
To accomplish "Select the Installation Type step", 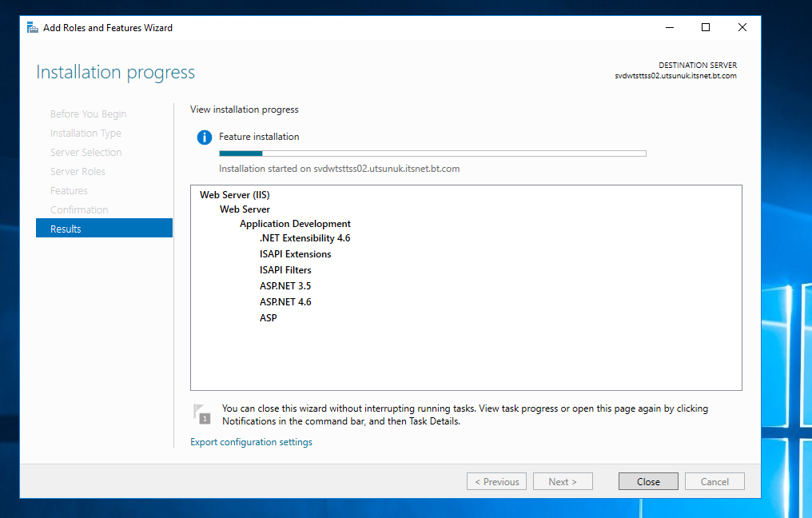I will (x=86, y=133).
